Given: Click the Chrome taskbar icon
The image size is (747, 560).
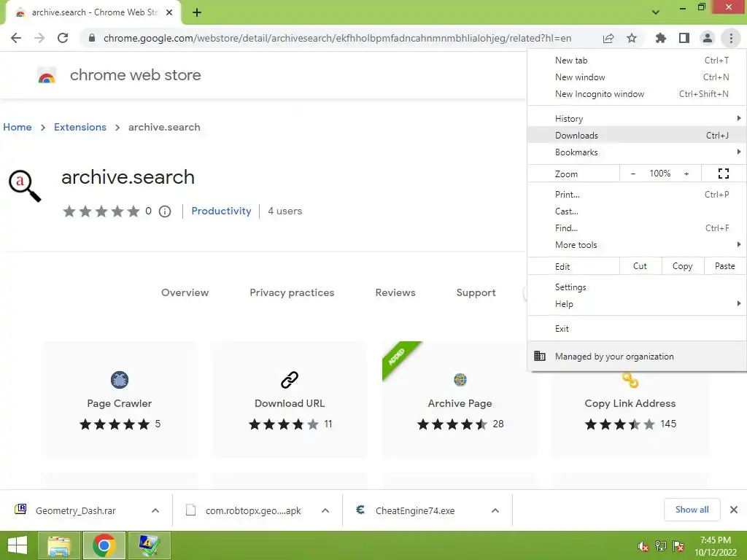Looking at the screenshot, I should 104,545.
